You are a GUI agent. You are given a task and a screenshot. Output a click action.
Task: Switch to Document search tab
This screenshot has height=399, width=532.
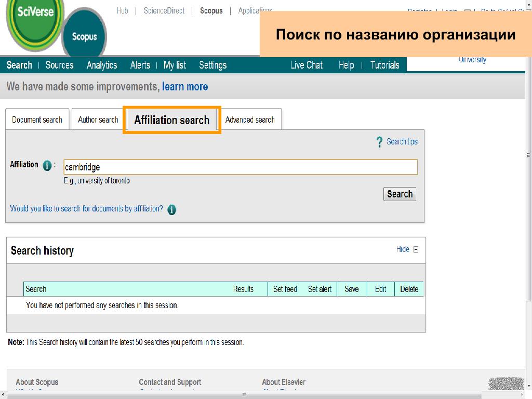click(x=37, y=119)
